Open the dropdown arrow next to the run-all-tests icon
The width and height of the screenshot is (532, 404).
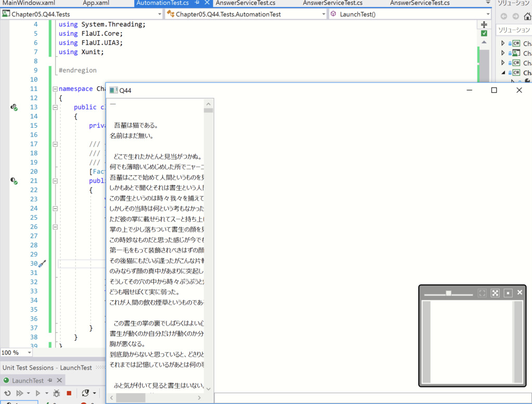point(28,394)
